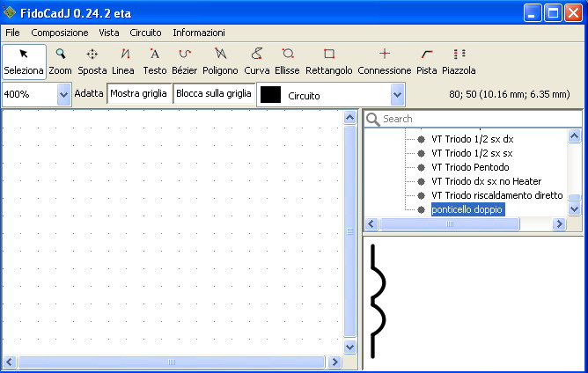
Task: Toggle Mostra griglia grid display
Action: (x=139, y=93)
